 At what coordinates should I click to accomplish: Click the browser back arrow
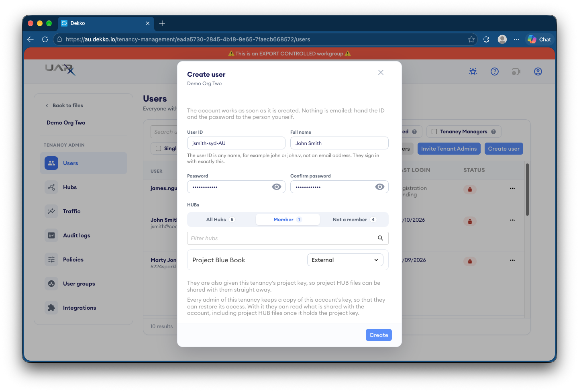(x=31, y=39)
